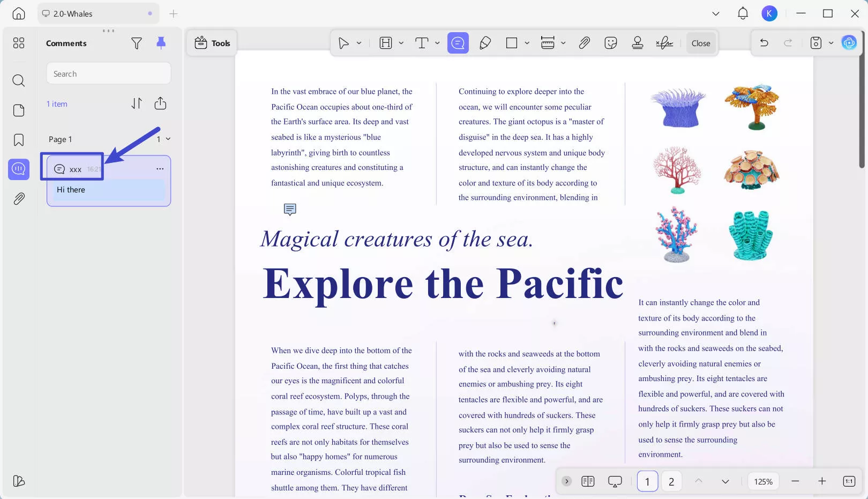Open the signature tool
The image size is (868, 499).
[664, 43]
